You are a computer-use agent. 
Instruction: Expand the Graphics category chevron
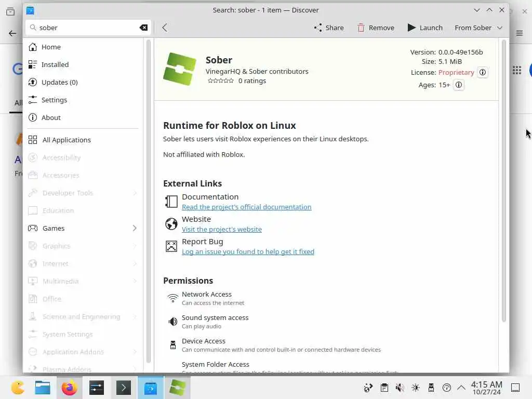135,246
